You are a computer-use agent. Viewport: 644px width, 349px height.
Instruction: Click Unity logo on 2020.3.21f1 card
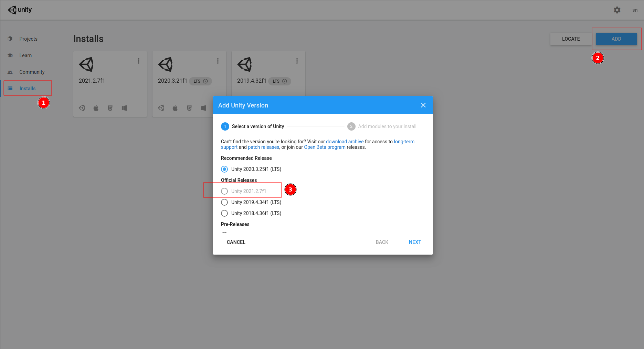pos(166,64)
